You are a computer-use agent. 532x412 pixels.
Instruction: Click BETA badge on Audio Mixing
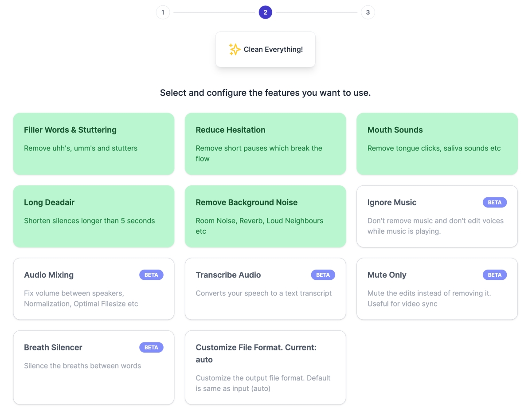[151, 275]
